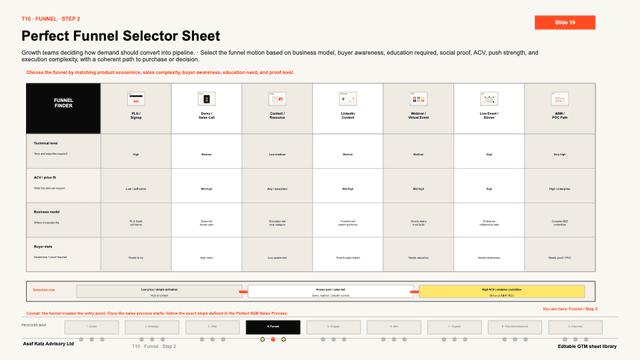
Task: Click the 'You are here: Funnel / Step 2' note
Action: click(x=570, y=309)
